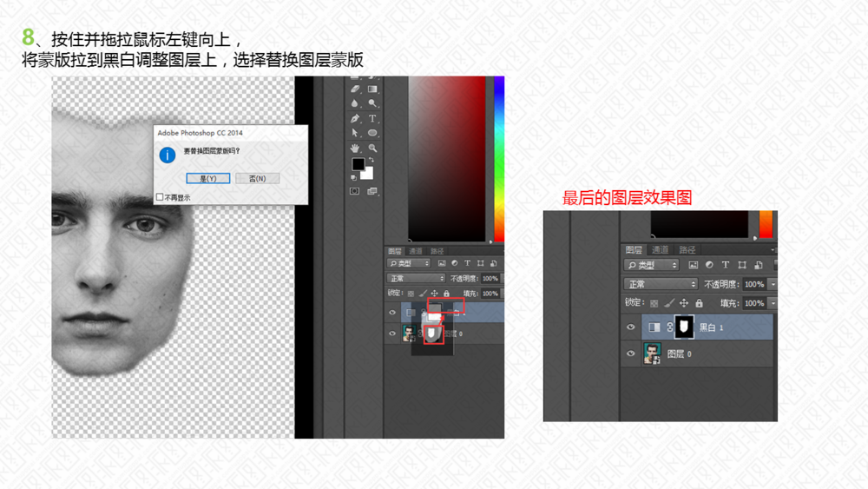Switch to 图层 tab in right result panel

[634, 250]
